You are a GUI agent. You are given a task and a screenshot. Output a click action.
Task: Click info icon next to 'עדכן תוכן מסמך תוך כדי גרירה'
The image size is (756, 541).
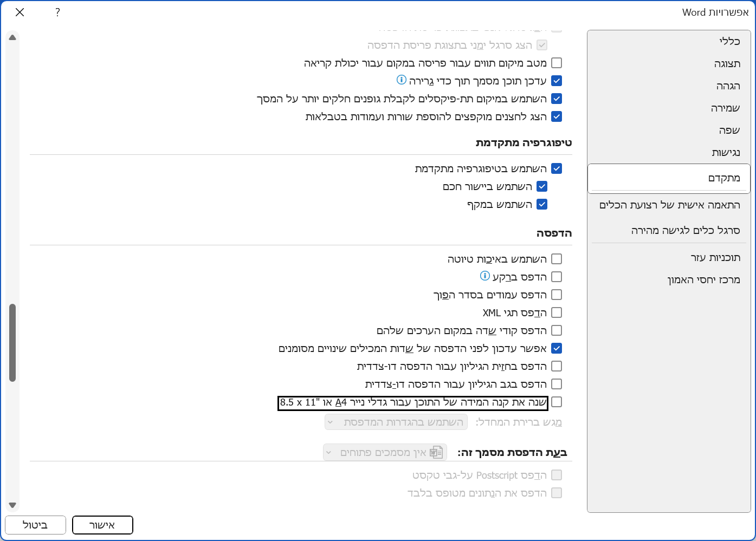402,80
